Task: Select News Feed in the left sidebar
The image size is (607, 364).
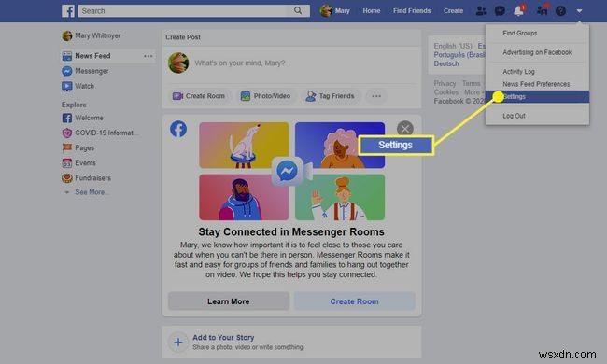Action: click(x=92, y=56)
